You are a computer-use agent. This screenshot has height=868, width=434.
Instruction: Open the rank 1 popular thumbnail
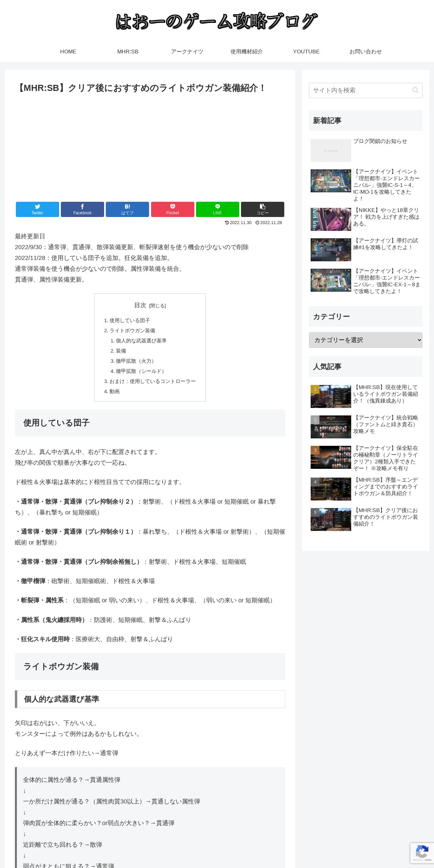331,396
